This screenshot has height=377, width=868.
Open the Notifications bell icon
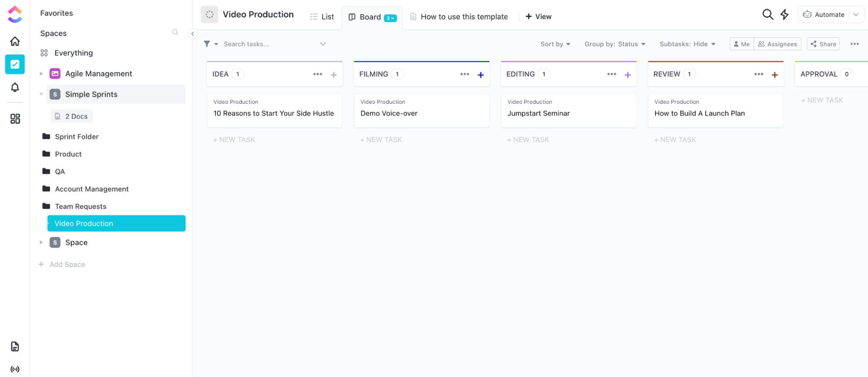point(15,87)
